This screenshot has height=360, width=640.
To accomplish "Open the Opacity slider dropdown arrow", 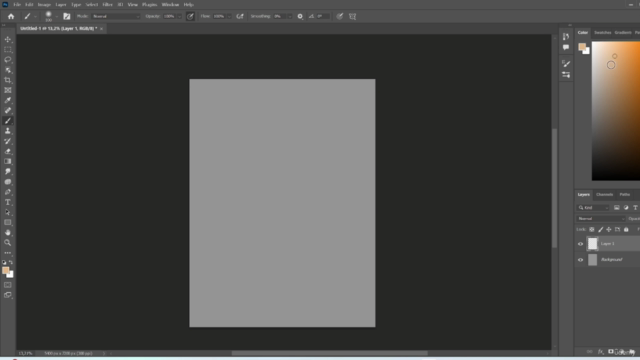I will point(179,16).
